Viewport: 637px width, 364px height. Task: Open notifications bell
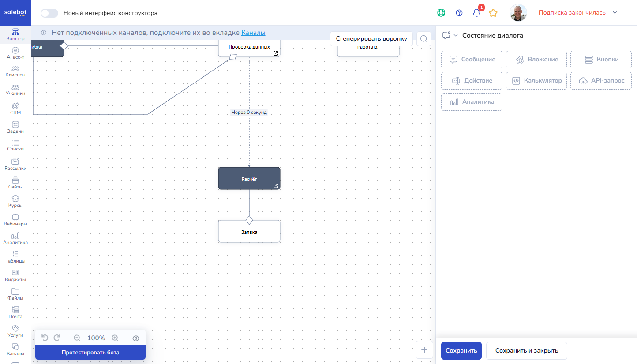[476, 13]
